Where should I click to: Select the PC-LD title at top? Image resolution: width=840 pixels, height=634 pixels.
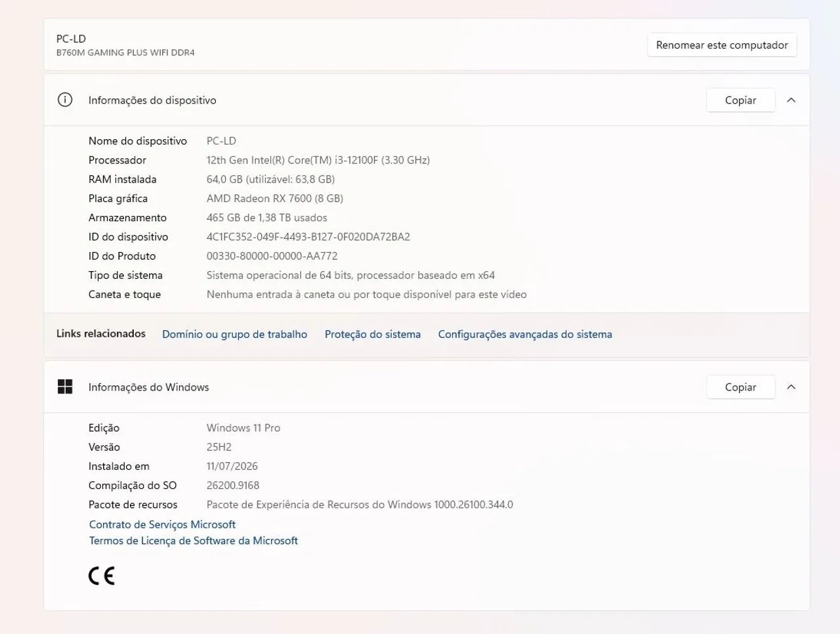(71, 39)
